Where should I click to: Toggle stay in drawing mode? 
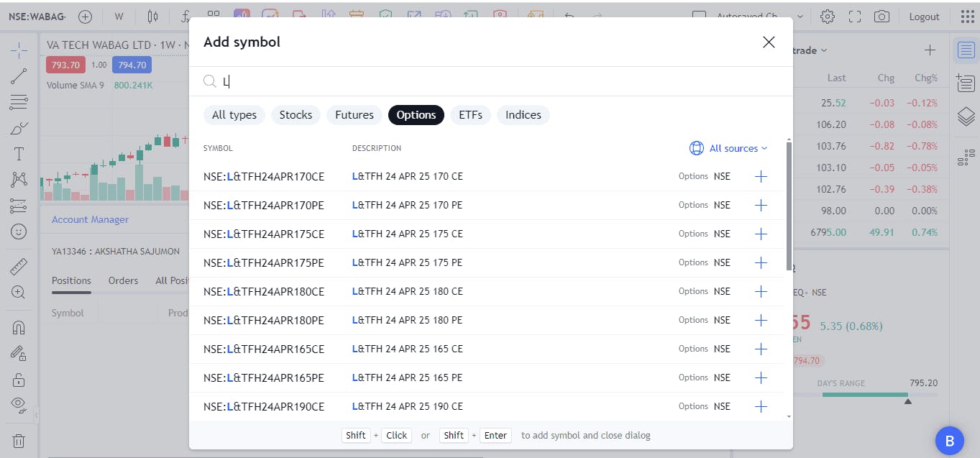19,353
